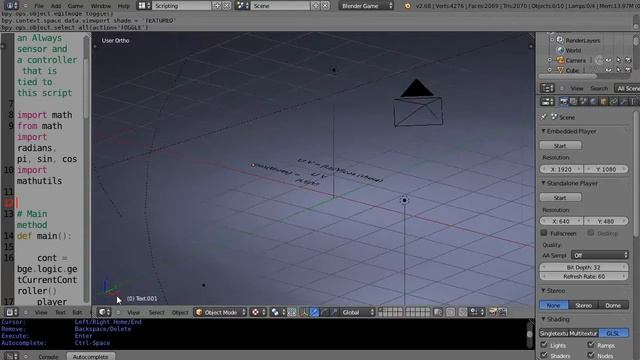
Task: Click the first layer button block
Action: tap(391, 312)
